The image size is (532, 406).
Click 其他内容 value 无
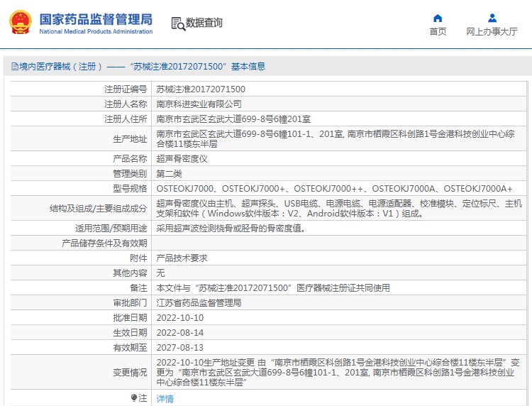pos(160,273)
